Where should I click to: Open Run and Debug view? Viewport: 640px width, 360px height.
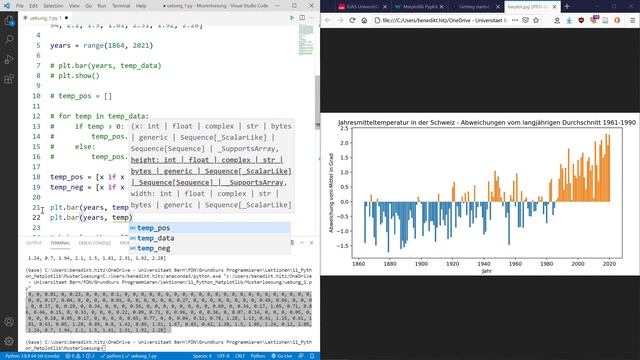9,59
